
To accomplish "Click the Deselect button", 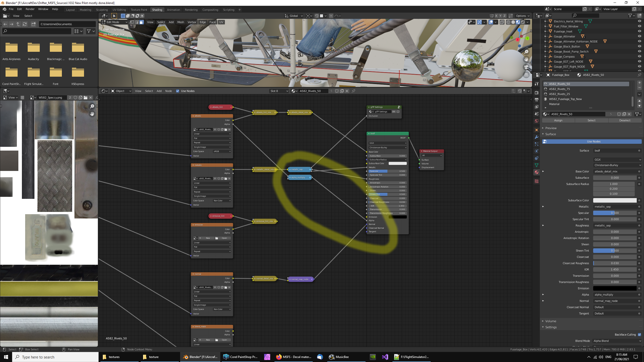I will (x=625, y=120).
